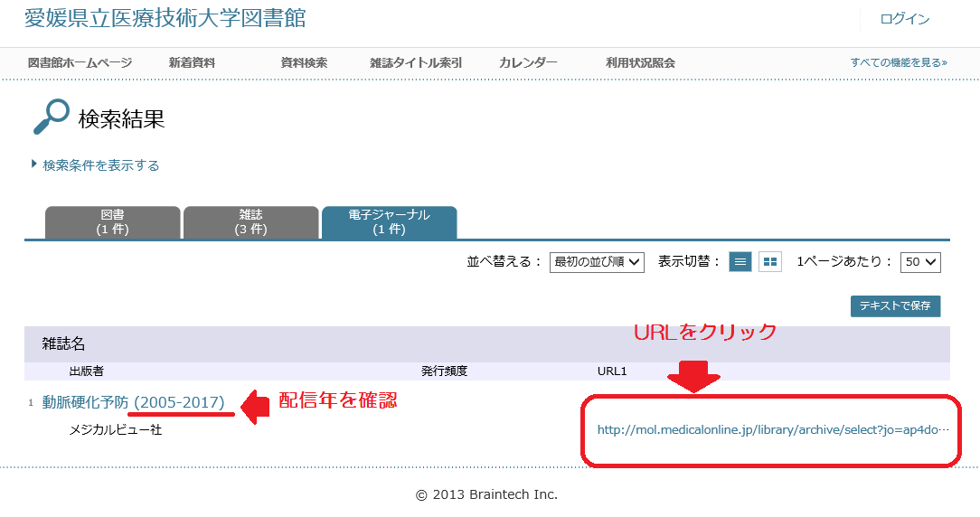Open 愛媛県立医療技術大学図書館 site title
Viewport: 980px width, 517px height.
[165, 18]
